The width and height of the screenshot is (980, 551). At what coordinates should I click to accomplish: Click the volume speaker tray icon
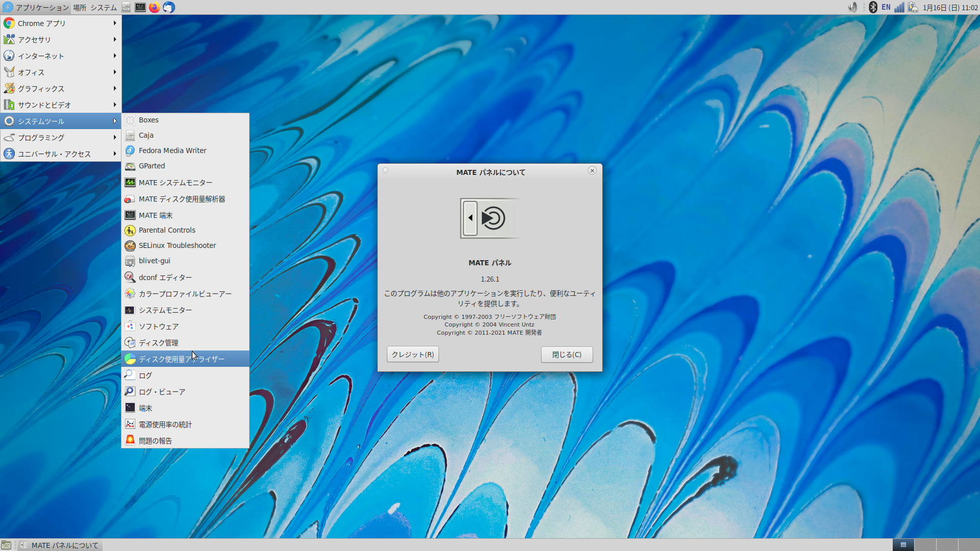point(852,7)
